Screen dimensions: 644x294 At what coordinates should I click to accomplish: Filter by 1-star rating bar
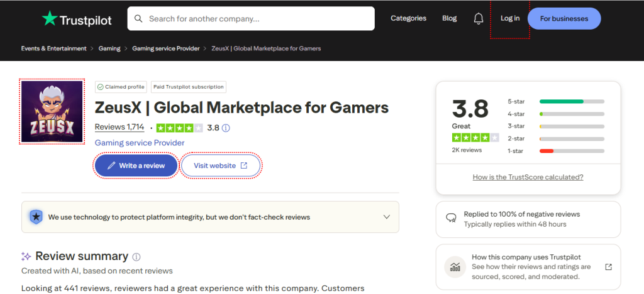click(x=556, y=151)
